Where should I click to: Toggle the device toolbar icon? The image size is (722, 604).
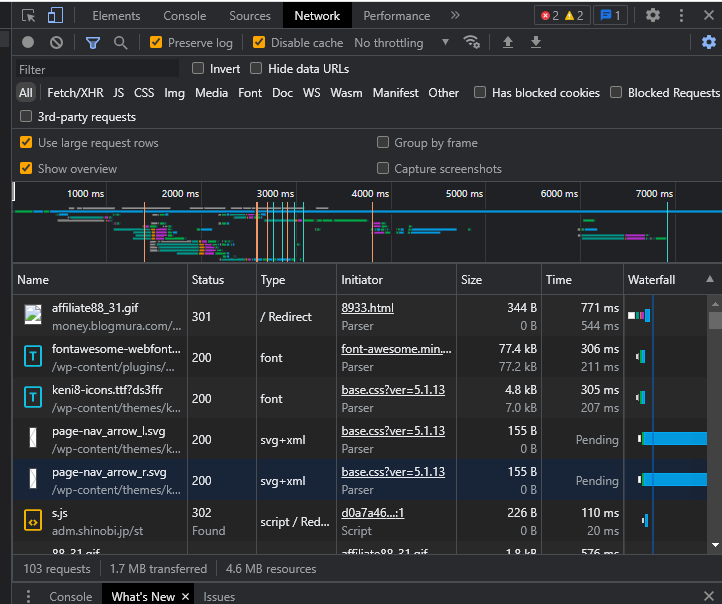(x=55, y=16)
